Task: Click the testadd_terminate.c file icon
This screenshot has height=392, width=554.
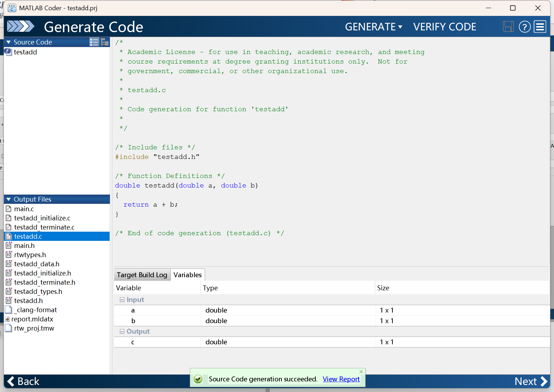Action: click(9, 227)
